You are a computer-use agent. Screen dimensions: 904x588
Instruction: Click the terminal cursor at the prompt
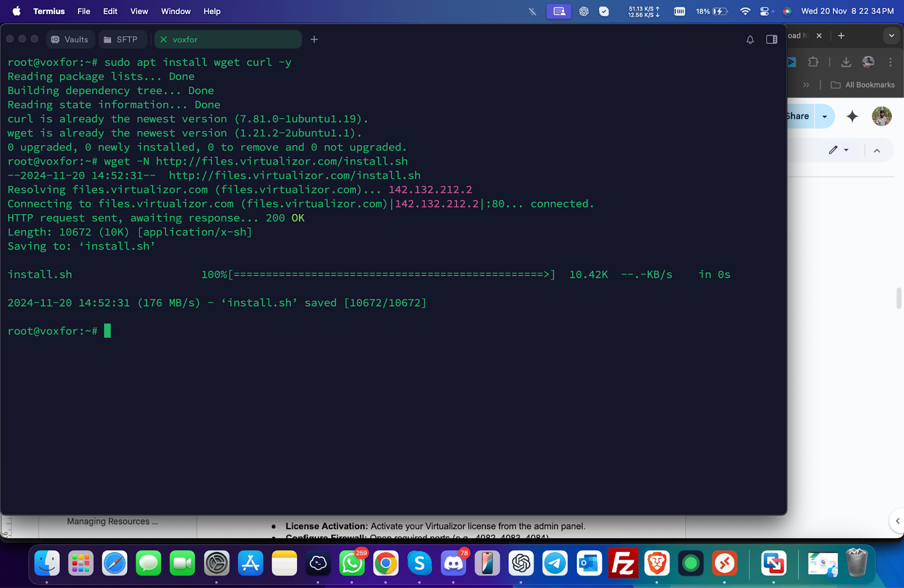click(107, 331)
